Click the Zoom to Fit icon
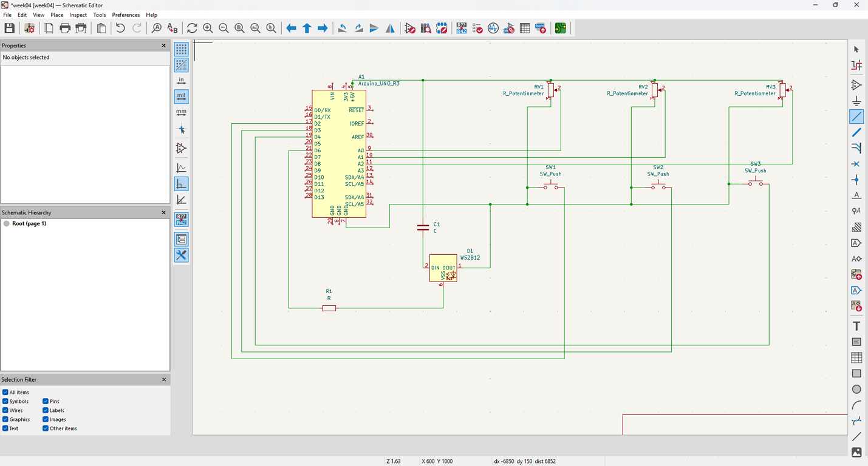The image size is (868, 466). 239,28
